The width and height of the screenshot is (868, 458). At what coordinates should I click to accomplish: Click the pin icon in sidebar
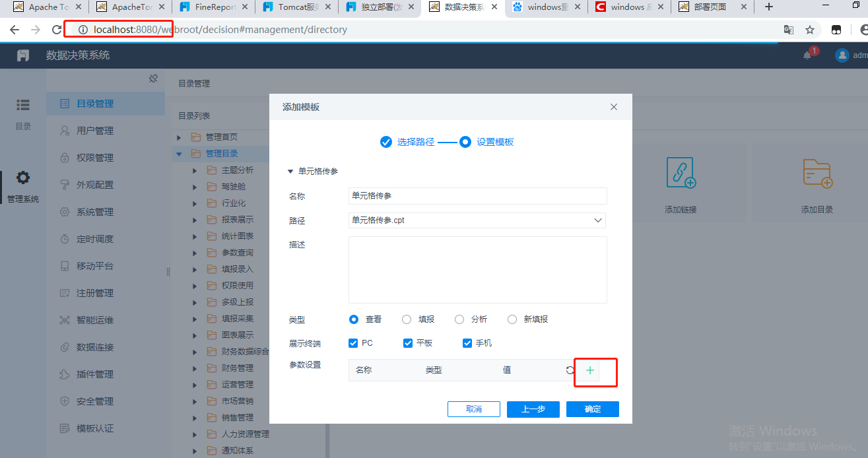pyautogui.click(x=153, y=79)
